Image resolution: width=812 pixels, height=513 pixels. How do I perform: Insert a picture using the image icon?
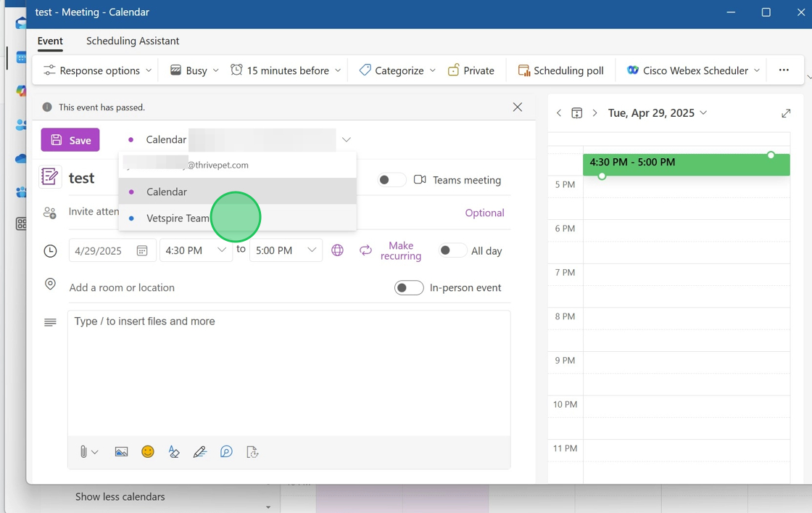[x=121, y=452]
